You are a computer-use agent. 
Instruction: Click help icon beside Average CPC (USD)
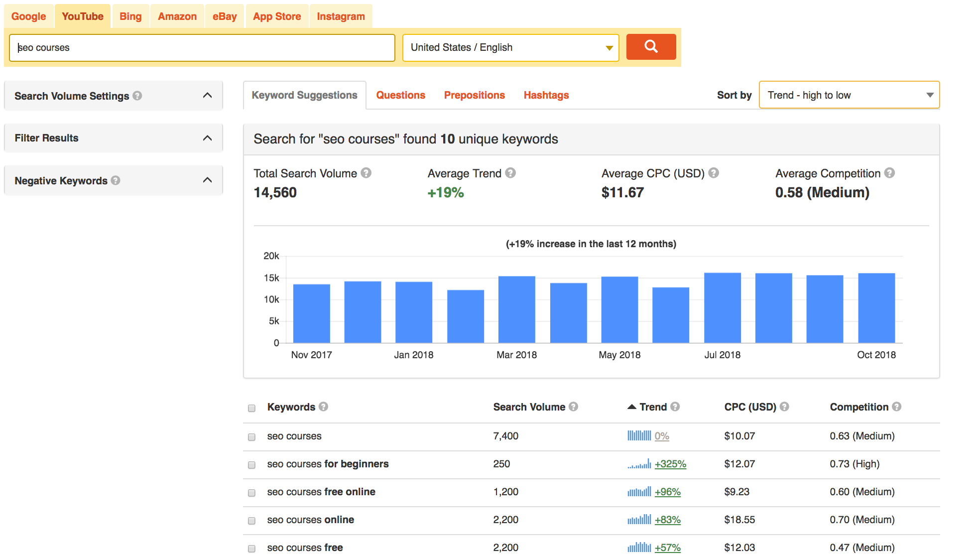[x=714, y=173]
